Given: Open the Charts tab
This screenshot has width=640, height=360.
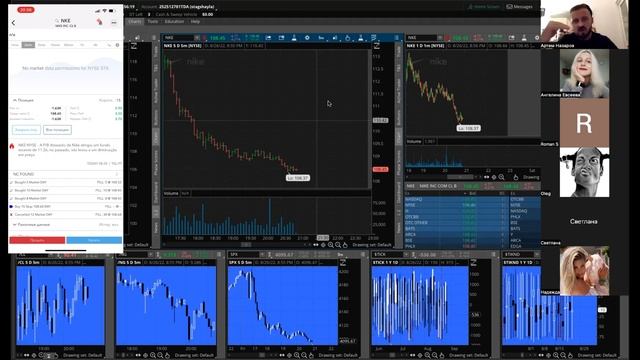Looking at the screenshot, I should [x=135, y=21].
